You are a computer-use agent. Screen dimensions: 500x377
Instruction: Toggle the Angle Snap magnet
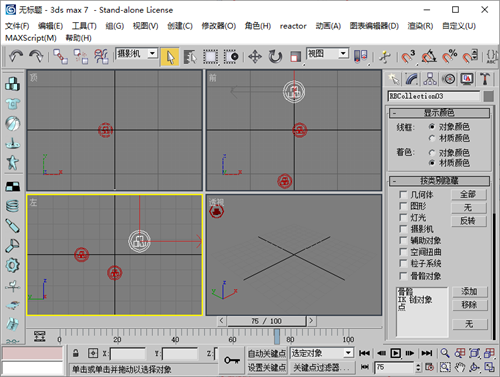(x=429, y=57)
